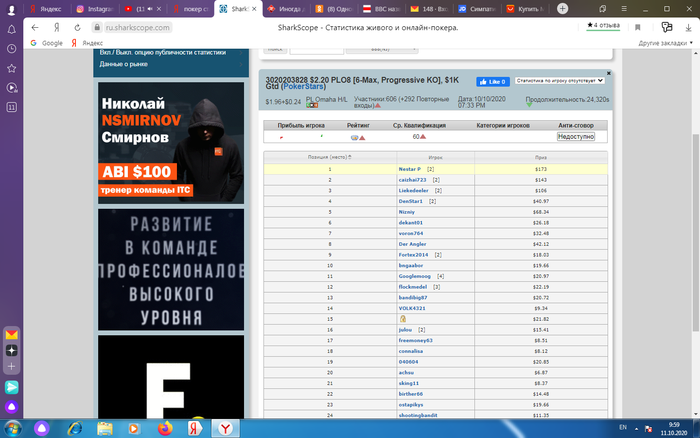Add a new sidebar app with plus icon
Viewport: 700px width, 438px height.
point(12,367)
